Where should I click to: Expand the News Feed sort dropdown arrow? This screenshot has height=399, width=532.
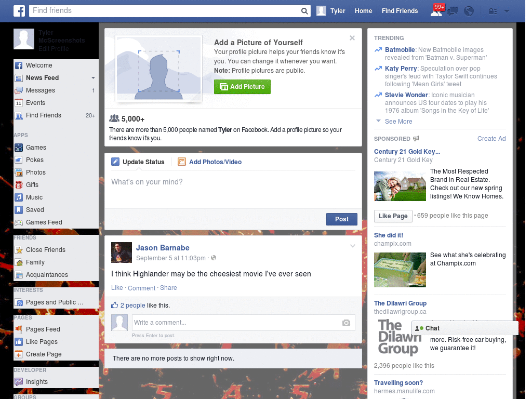[93, 78]
